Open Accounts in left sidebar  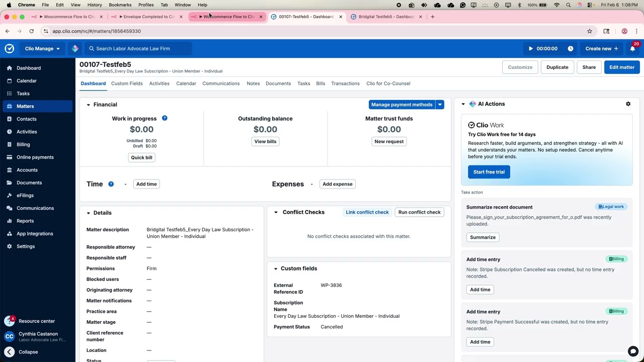pyautogui.click(x=27, y=170)
